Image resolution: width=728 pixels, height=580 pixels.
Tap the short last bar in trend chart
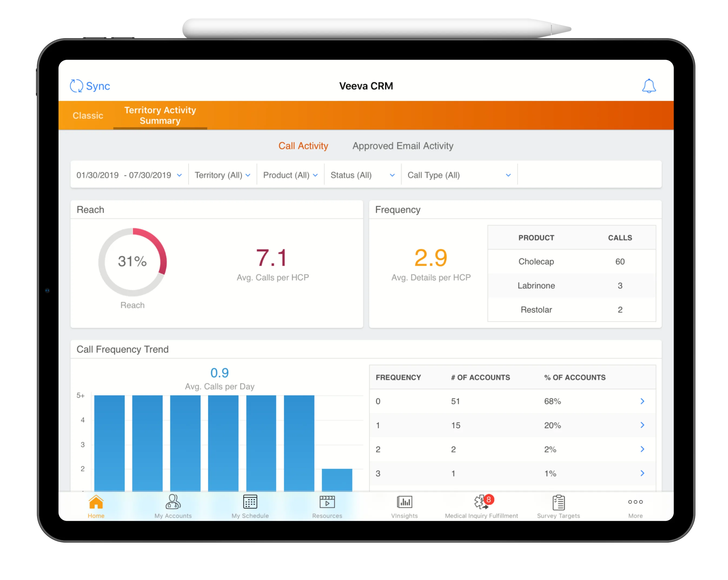tap(337, 480)
